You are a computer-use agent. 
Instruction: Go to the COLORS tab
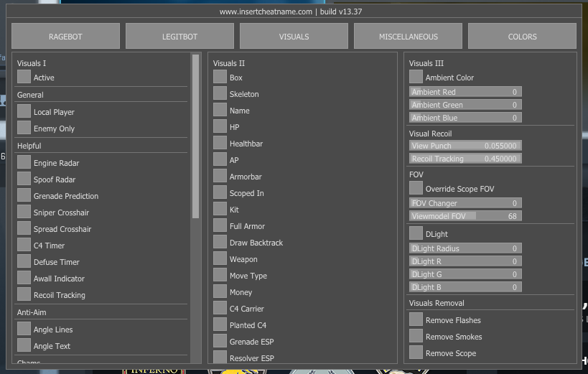[x=522, y=36]
